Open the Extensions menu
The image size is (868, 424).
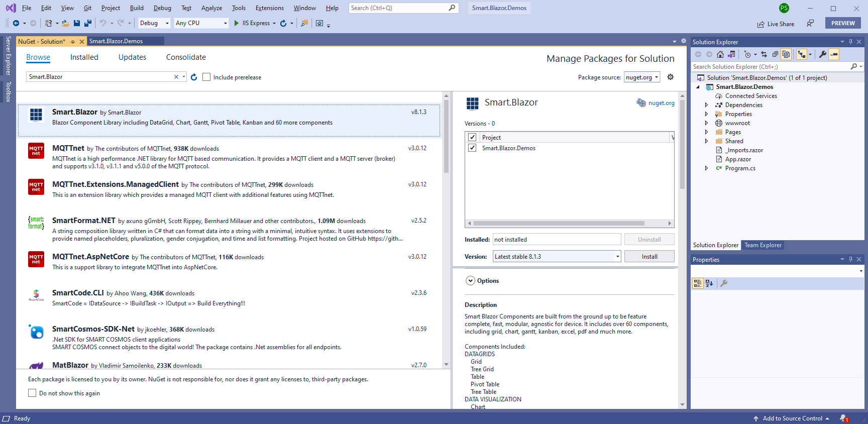(269, 8)
